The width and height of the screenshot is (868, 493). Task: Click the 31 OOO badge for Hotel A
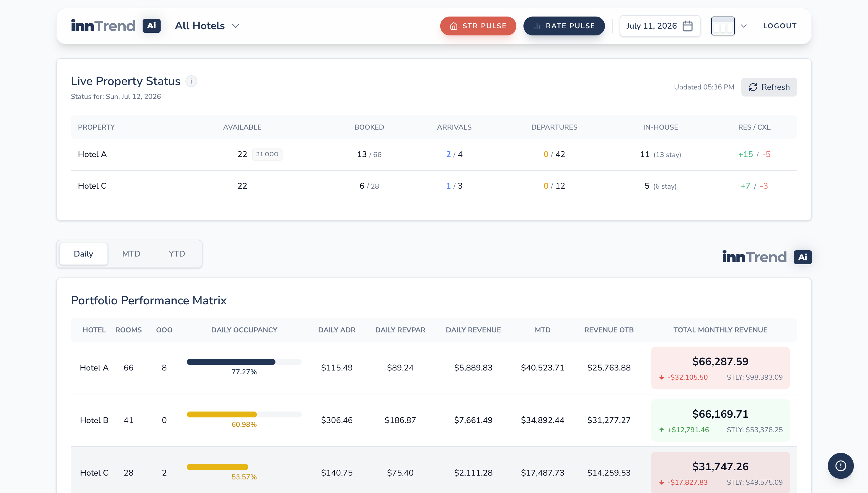[x=267, y=154]
